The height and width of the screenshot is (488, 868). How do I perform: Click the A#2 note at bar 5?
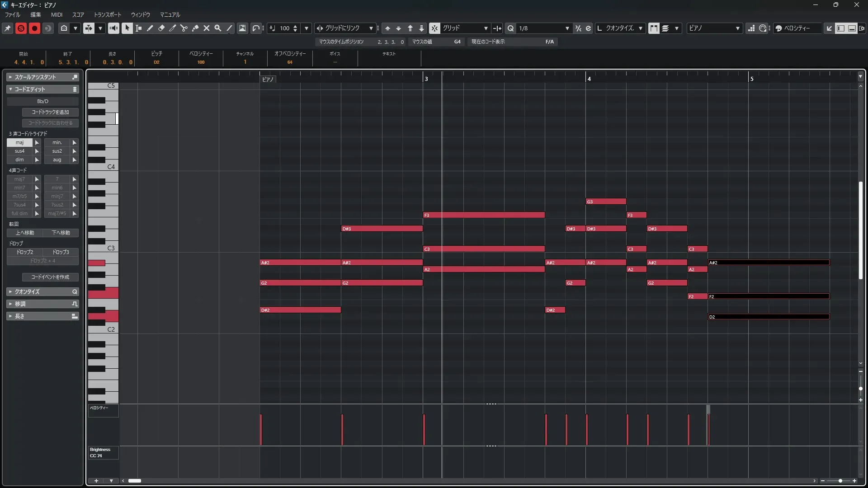(768, 263)
